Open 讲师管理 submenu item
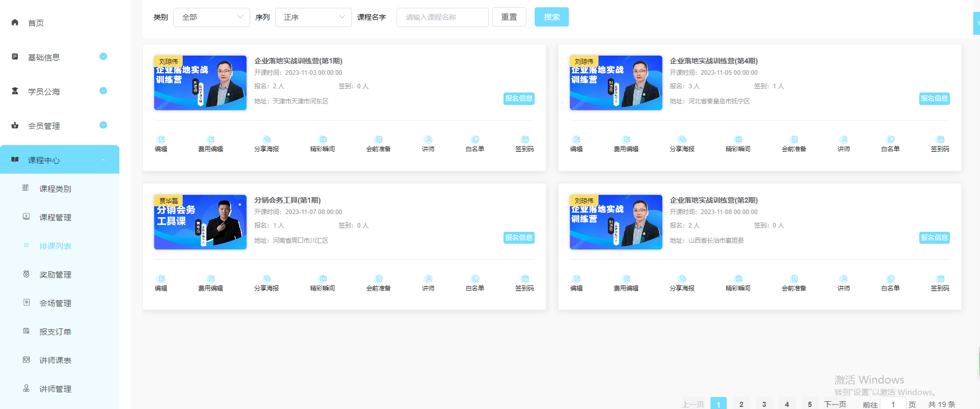Image resolution: width=980 pixels, height=409 pixels. coord(60,389)
